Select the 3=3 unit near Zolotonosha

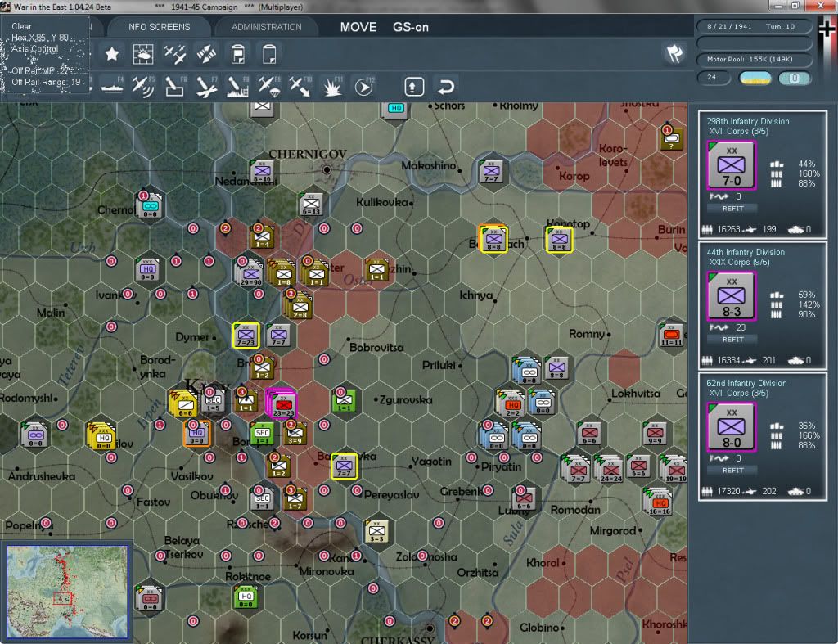point(376,532)
